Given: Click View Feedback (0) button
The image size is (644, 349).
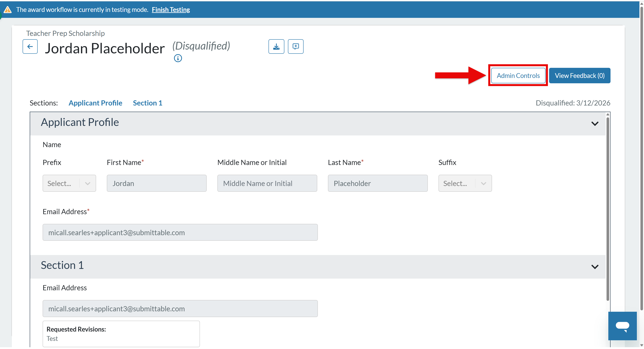Looking at the screenshot, I should click(579, 76).
